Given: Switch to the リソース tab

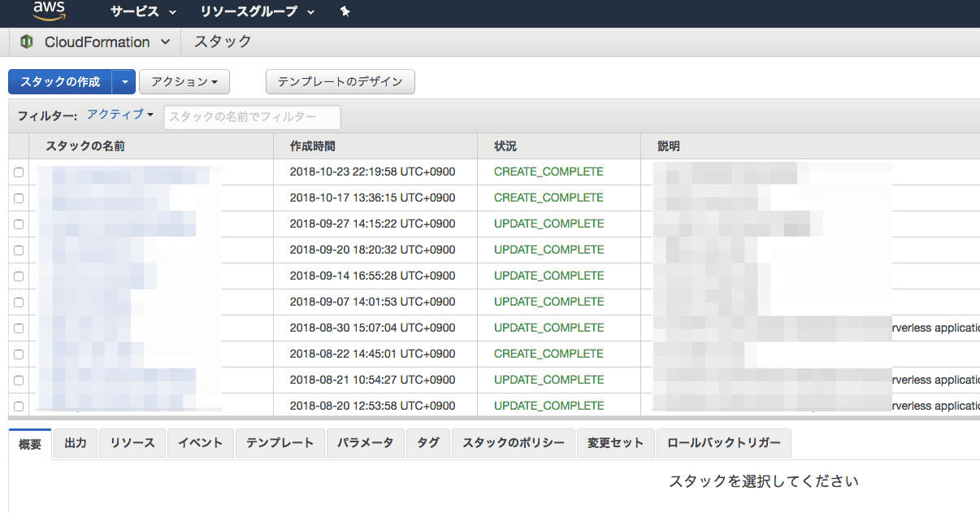Looking at the screenshot, I should (132, 443).
